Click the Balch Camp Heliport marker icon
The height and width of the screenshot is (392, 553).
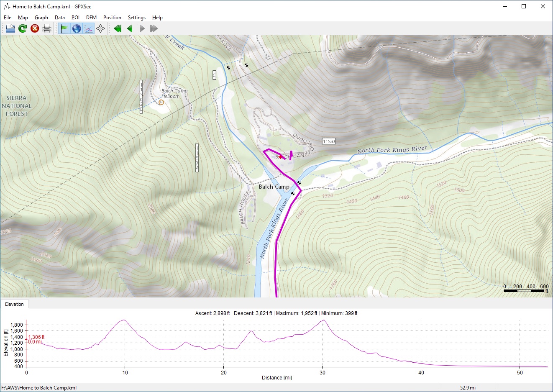[161, 102]
